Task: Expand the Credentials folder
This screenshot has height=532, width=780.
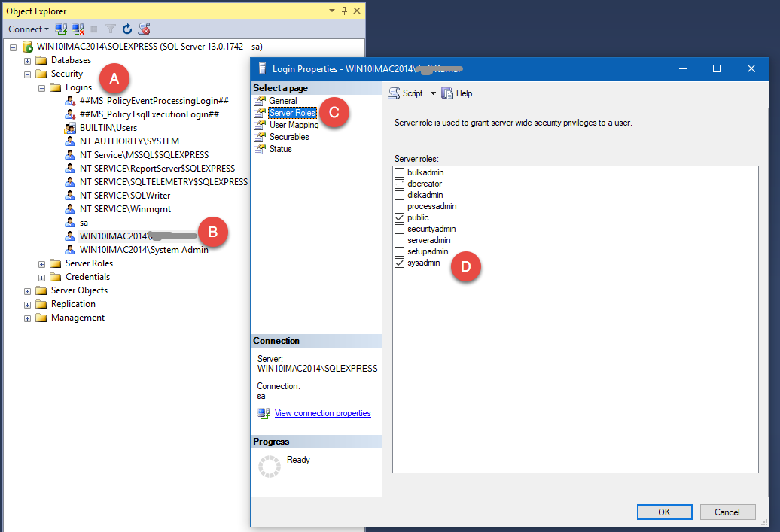Action: click(x=42, y=278)
